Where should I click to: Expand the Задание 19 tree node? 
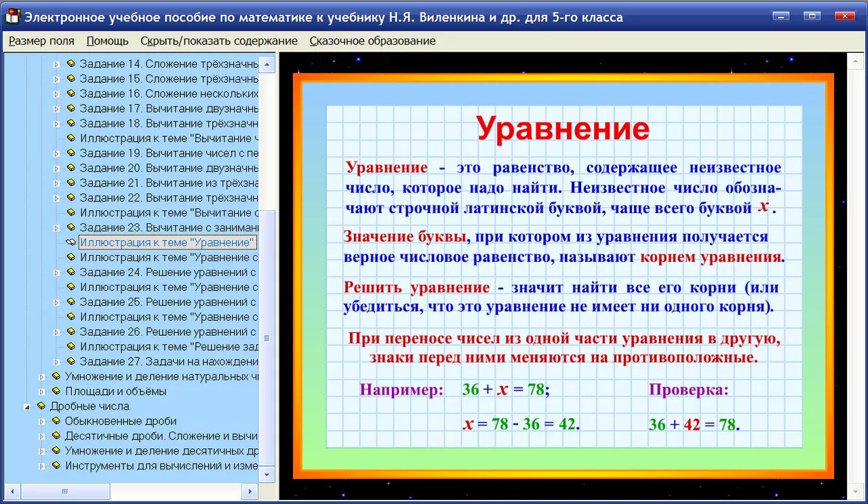point(57,153)
